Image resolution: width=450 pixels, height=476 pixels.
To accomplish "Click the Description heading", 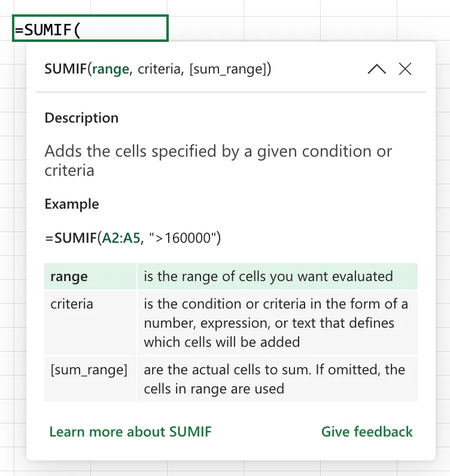I will 81,118.
